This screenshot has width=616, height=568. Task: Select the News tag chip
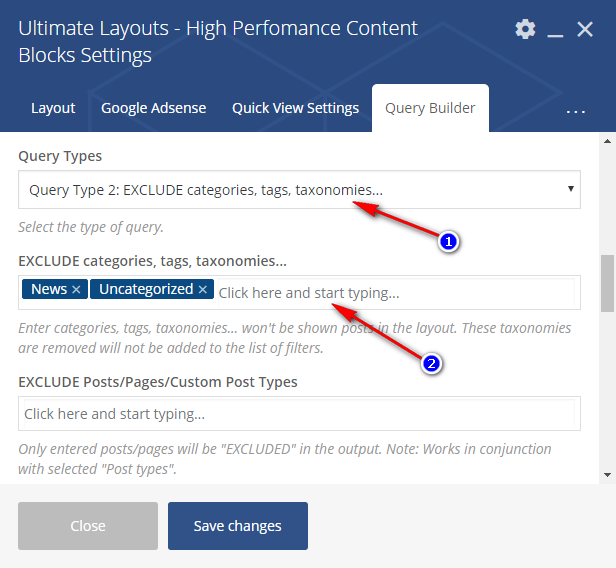pyautogui.click(x=49, y=290)
